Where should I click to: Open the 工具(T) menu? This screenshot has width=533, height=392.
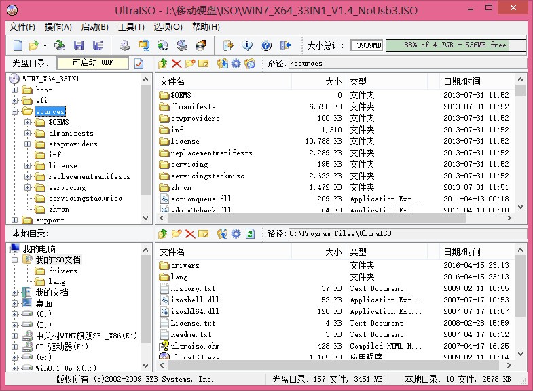click(x=130, y=27)
